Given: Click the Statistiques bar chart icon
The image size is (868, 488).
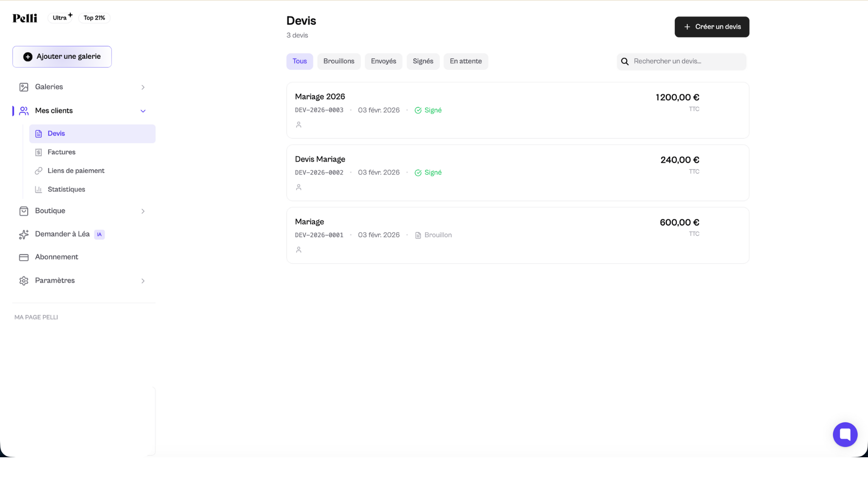Looking at the screenshot, I should coord(38,190).
